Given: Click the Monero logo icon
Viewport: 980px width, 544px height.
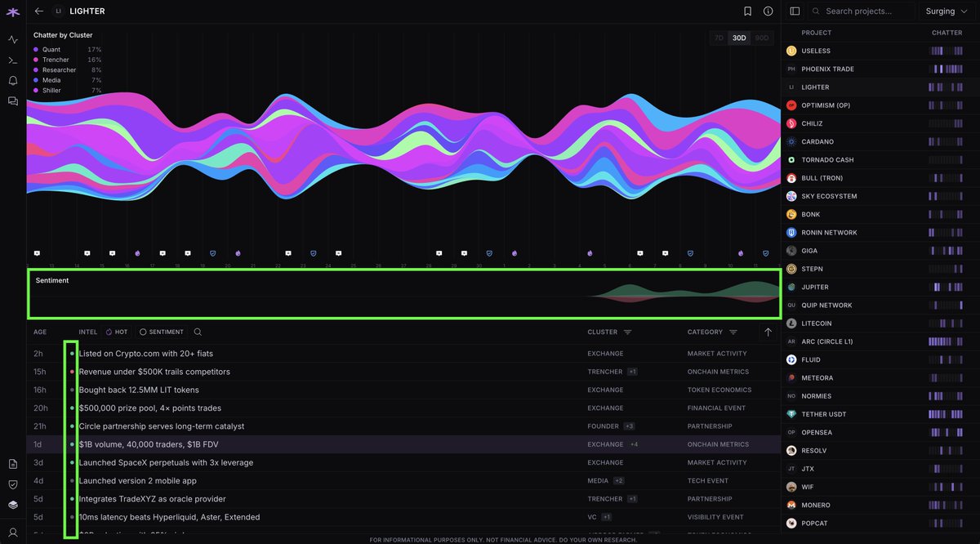Looking at the screenshot, I should tap(791, 505).
